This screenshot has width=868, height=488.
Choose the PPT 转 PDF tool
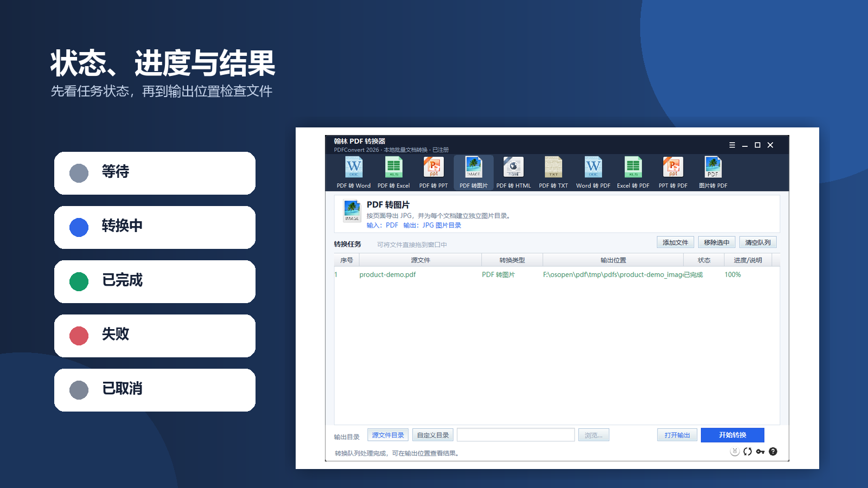(673, 172)
